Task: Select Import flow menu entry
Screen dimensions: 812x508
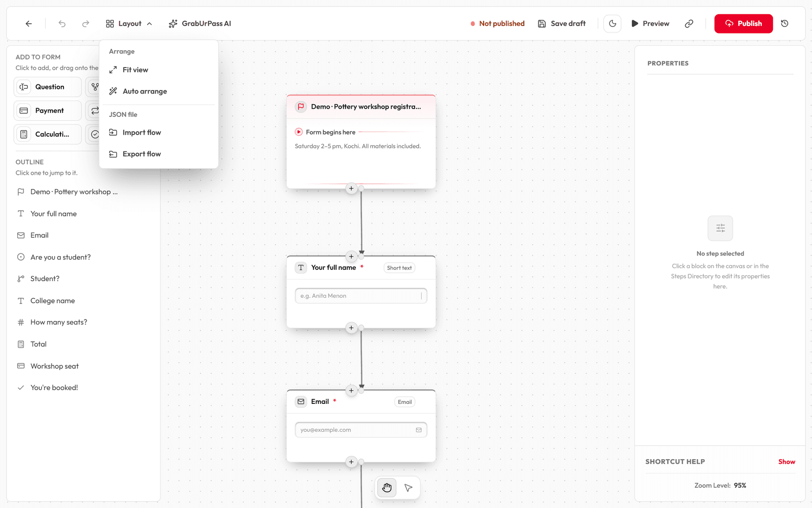Action: coord(159,133)
